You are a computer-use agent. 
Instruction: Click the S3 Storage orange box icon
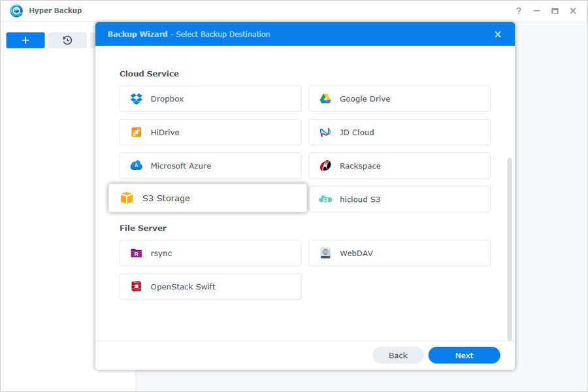127,198
